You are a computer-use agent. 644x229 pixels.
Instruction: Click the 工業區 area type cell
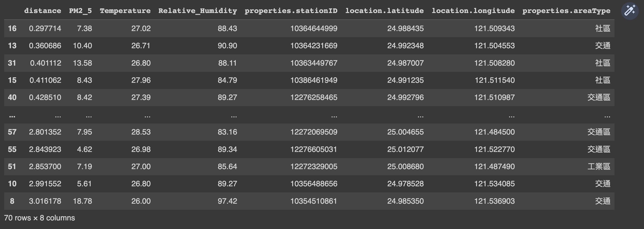[599, 166]
